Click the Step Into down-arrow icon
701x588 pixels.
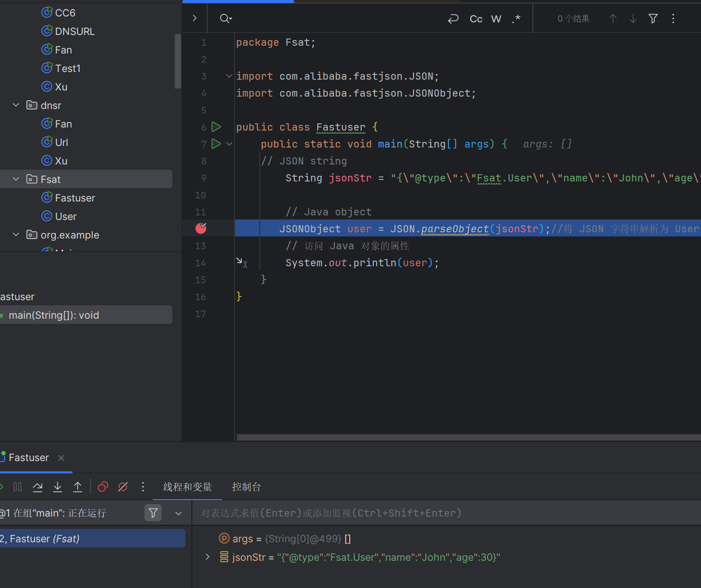click(x=58, y=487)
